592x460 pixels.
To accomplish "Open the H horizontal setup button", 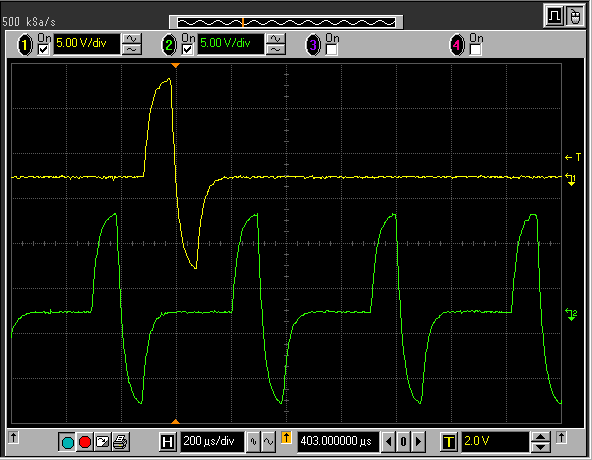I will (167, 441).
